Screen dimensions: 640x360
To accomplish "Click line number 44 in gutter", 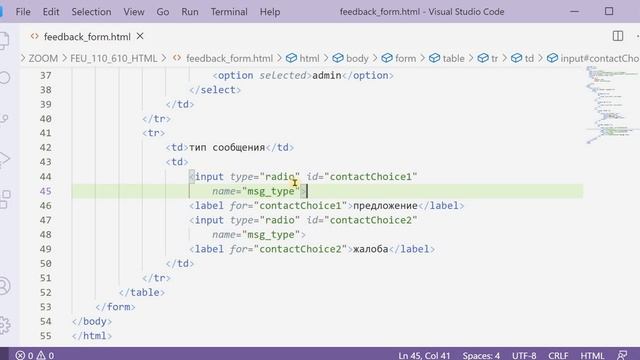I will point(46,177).
